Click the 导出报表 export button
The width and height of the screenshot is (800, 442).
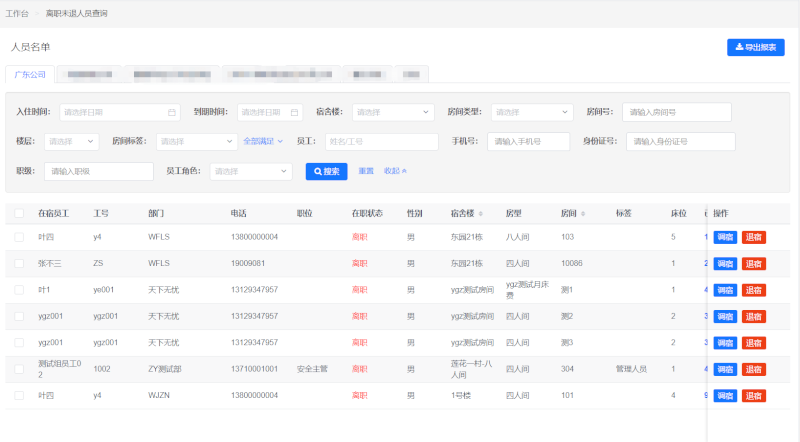(756, 47)
